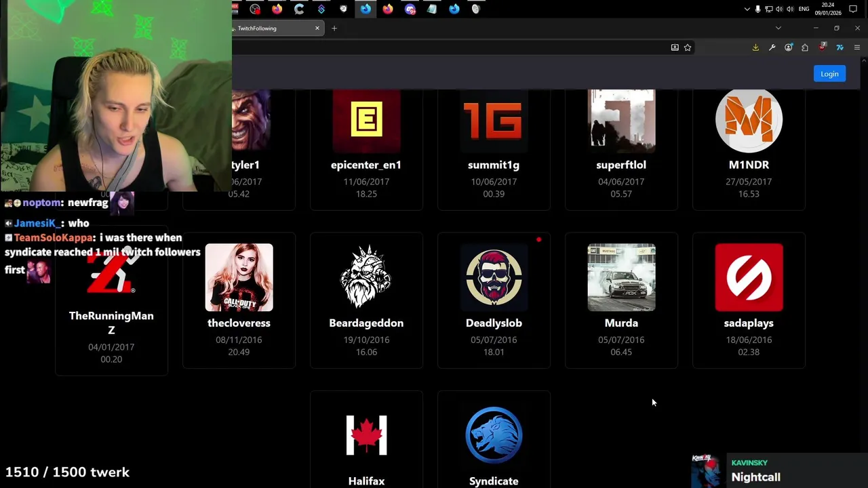The image size is (868, 488).
Task: Click the red shield extension icon
Action: (x=822, y=47)
